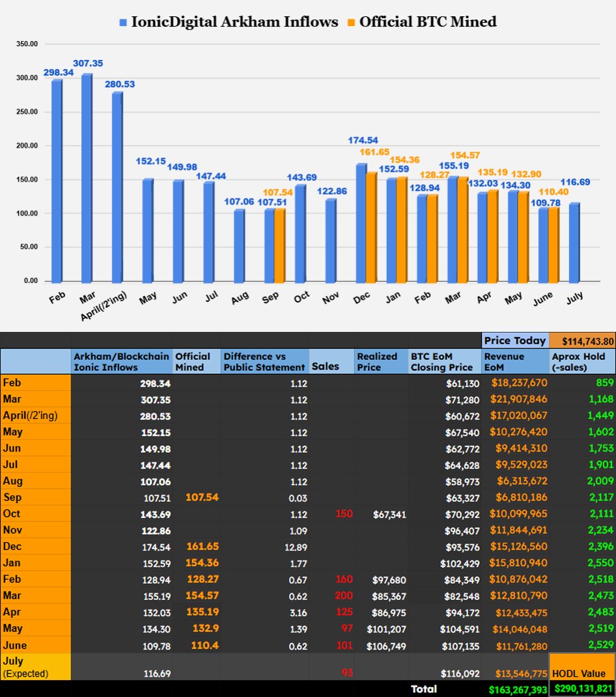Click the revenue value '$6,313,672'
The width and height of the screenshot is (616, 697).
[522, 481]
